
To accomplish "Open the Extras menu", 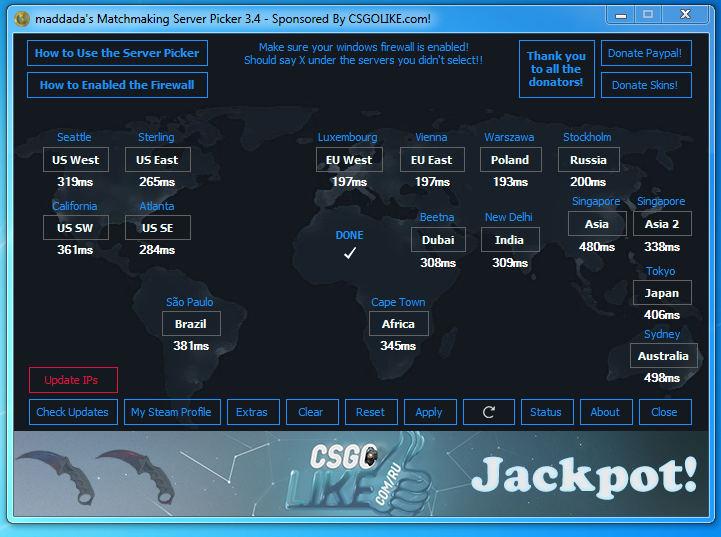I will [252, 412].
